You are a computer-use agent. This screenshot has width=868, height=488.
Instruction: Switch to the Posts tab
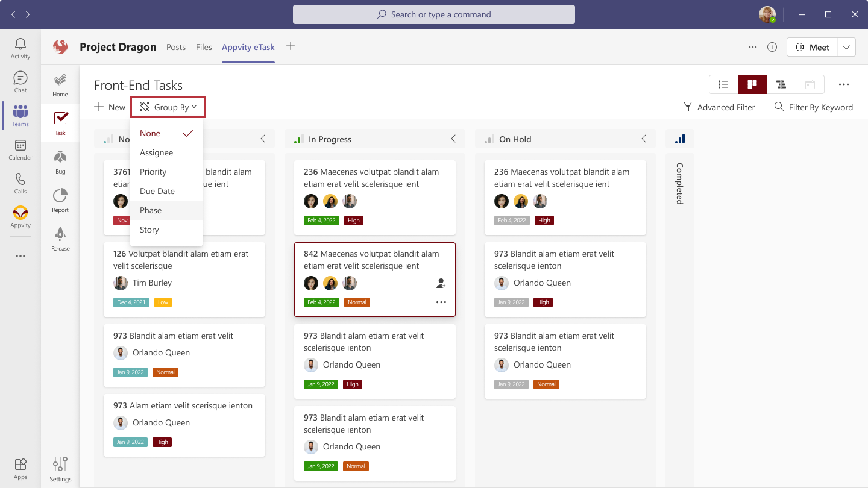click(x=176, y=46)
